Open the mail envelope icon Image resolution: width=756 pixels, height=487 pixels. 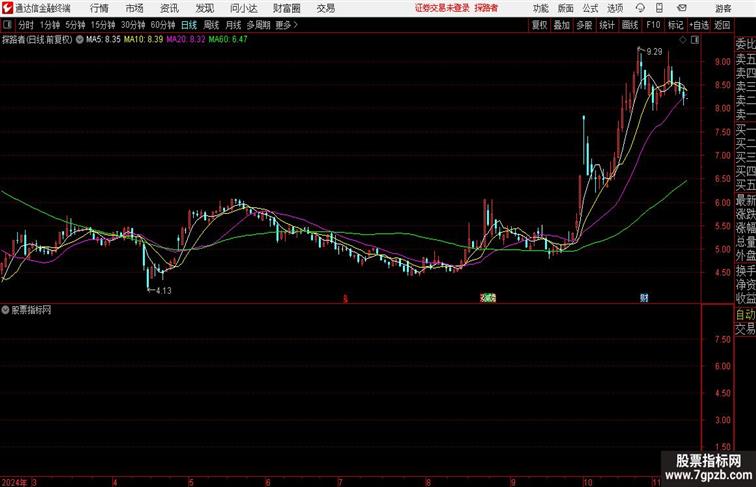tap(682, 8)
